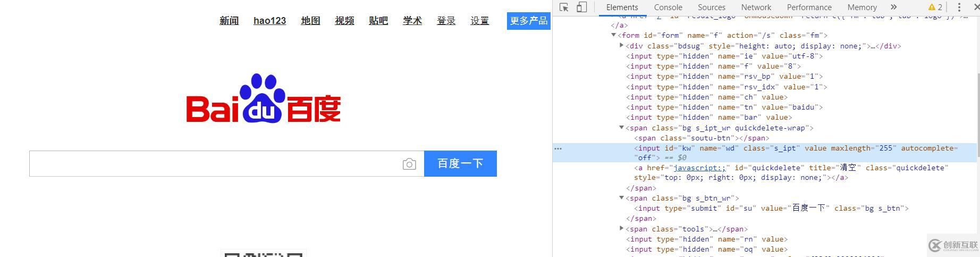Toggle the device toolbar icon
Viewport: 980px width, 257px height.
click(582, 7)
